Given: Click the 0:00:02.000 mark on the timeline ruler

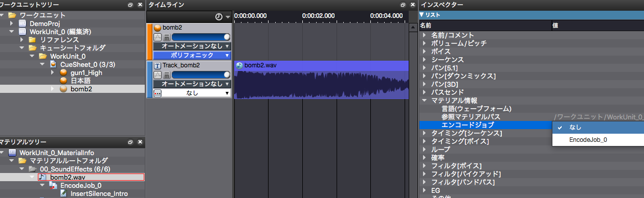Looking at the screenshot, I should pos(318,16).
